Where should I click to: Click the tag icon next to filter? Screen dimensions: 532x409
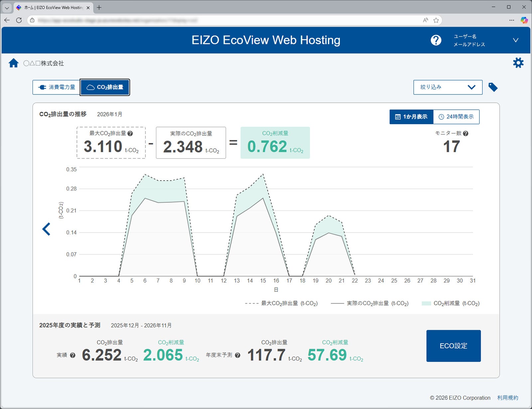pyautogui.click(x=493, y=87)
